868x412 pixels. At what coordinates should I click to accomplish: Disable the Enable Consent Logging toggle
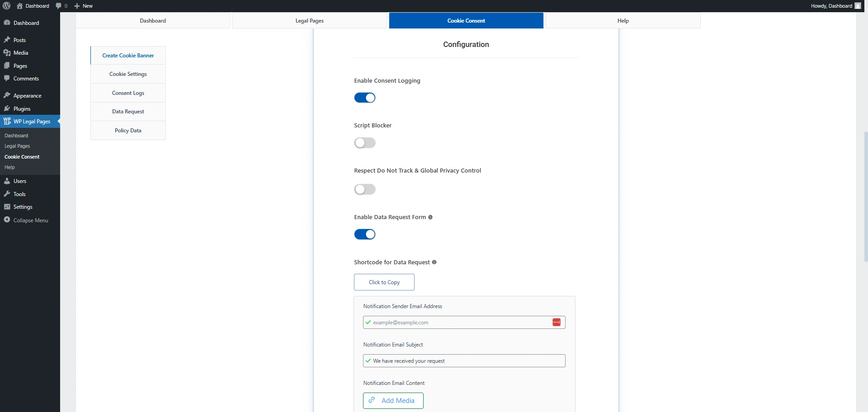365,98
